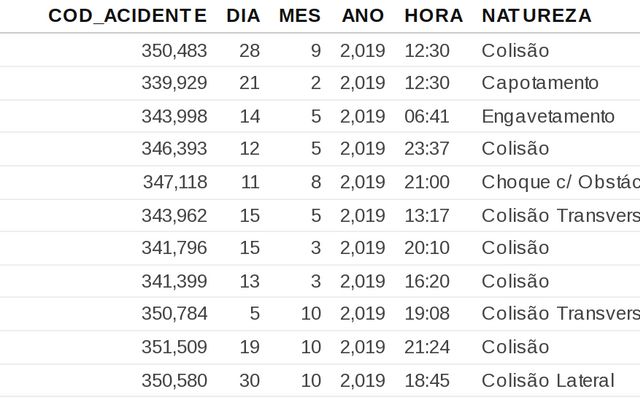This screenshot has width=640, height=400.
Task: Select the HORA column header
Action: (x=434, y=16)
